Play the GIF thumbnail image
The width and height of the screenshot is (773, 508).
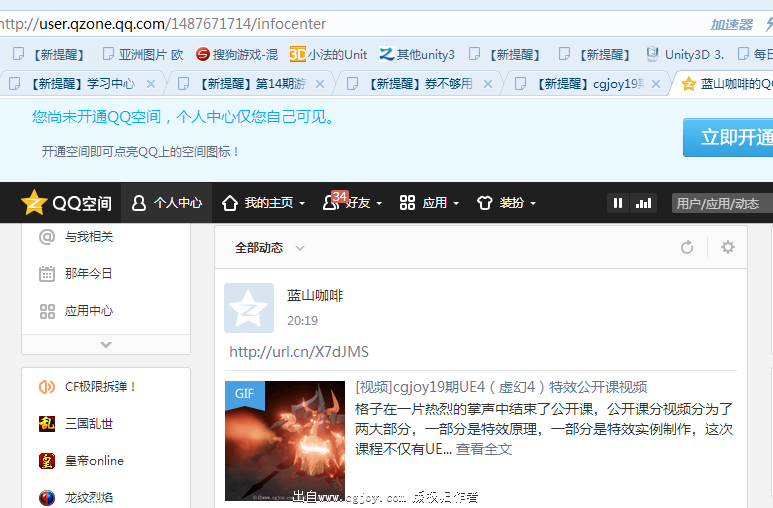click(285, 441)
